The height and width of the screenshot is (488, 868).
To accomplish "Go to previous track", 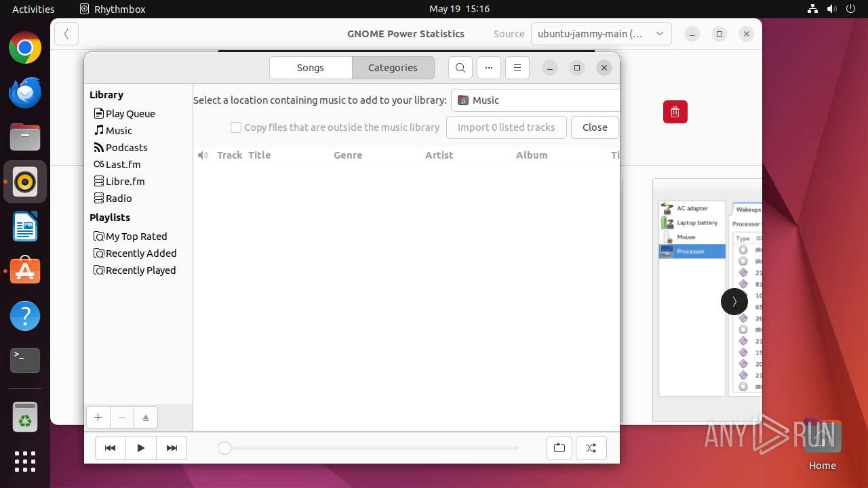I will click(111, 448).
